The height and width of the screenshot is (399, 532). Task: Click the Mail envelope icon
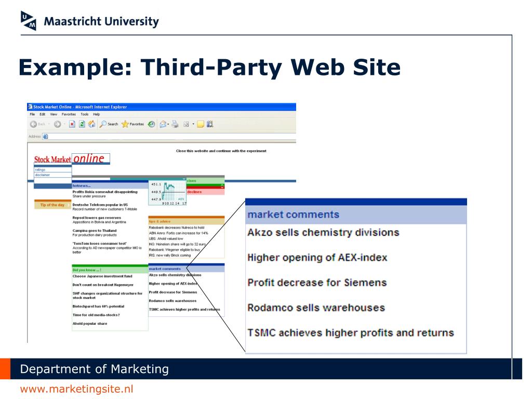click(x=163, y=124)
